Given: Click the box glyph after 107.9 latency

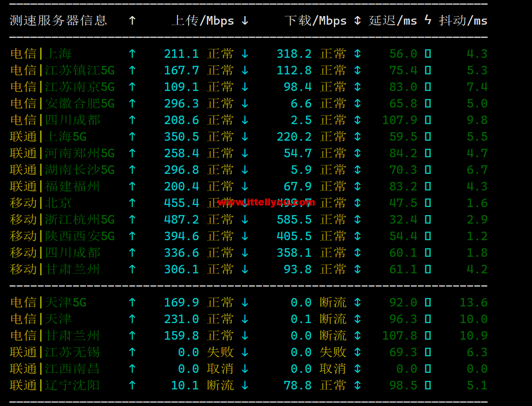Looking at the screenshot, I should pos(428,120).
